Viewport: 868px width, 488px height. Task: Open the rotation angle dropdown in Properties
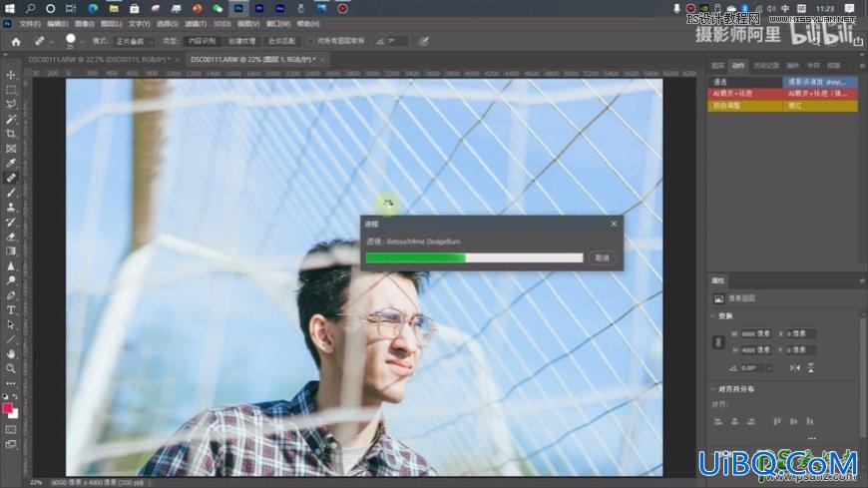(x=770, y=368)
